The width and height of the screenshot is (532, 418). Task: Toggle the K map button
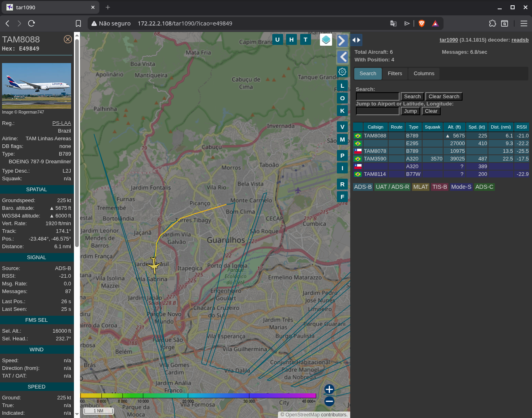coord(342,111)
